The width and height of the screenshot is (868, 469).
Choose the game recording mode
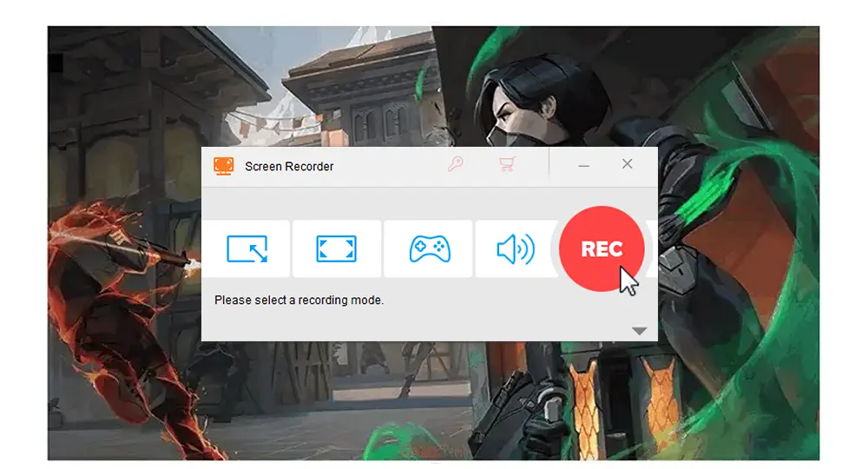429,248
